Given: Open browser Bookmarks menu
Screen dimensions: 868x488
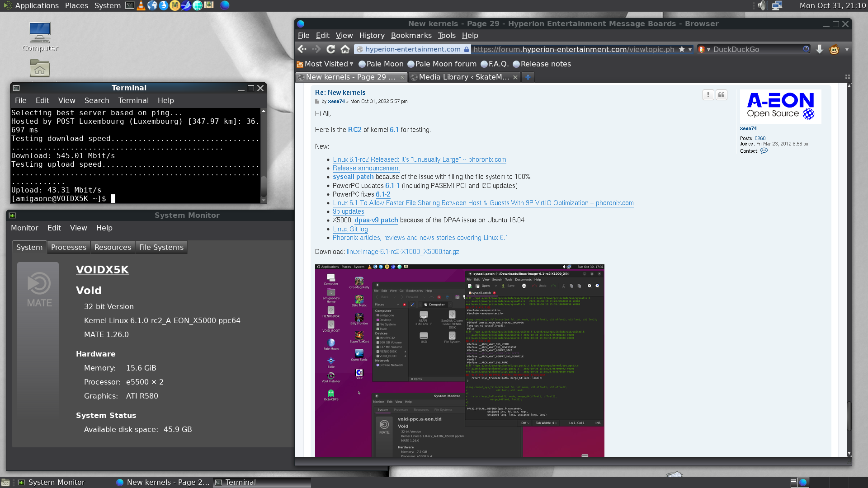Looking at the screenshot, I should [411, 35].
